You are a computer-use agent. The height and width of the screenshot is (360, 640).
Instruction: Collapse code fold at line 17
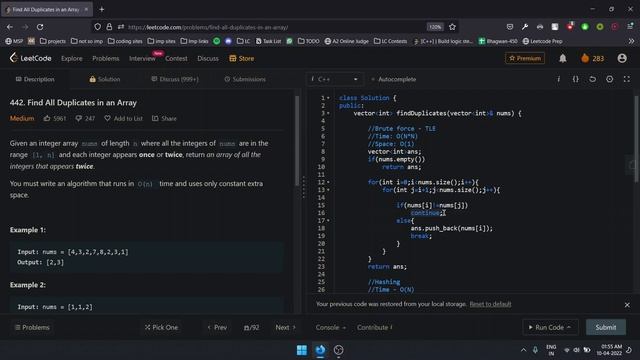328,221
